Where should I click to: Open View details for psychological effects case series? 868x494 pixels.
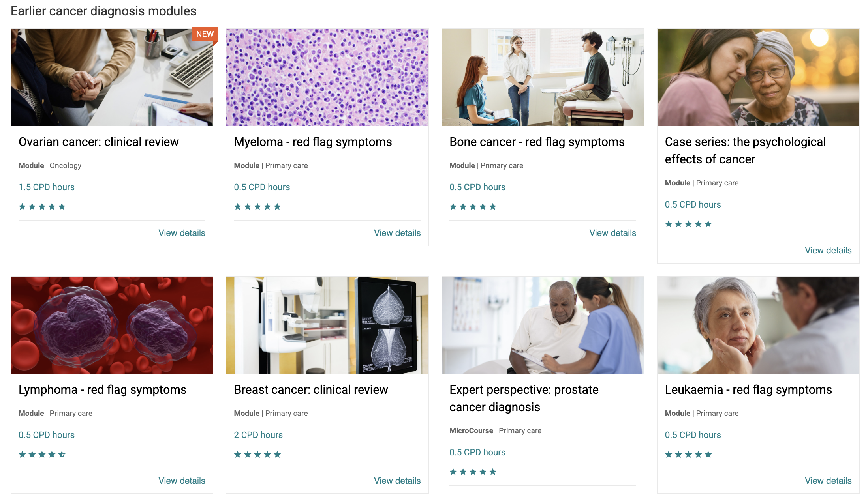(x=828, y=251)
